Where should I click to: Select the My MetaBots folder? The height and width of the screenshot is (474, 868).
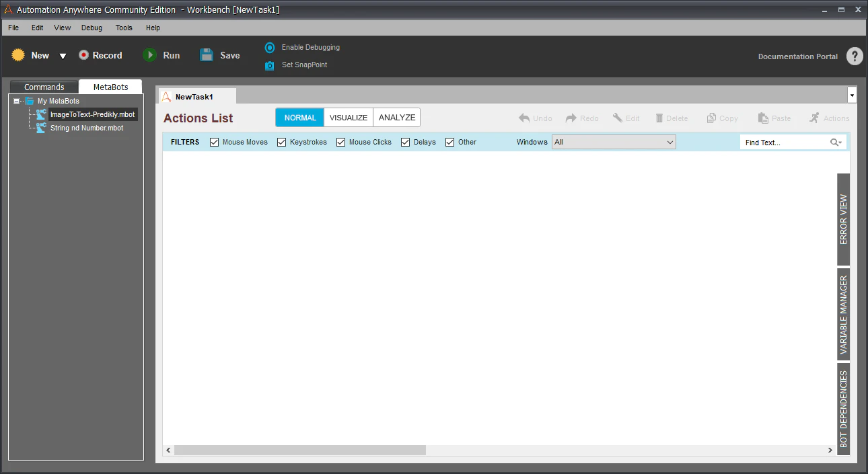click(52, 101)
